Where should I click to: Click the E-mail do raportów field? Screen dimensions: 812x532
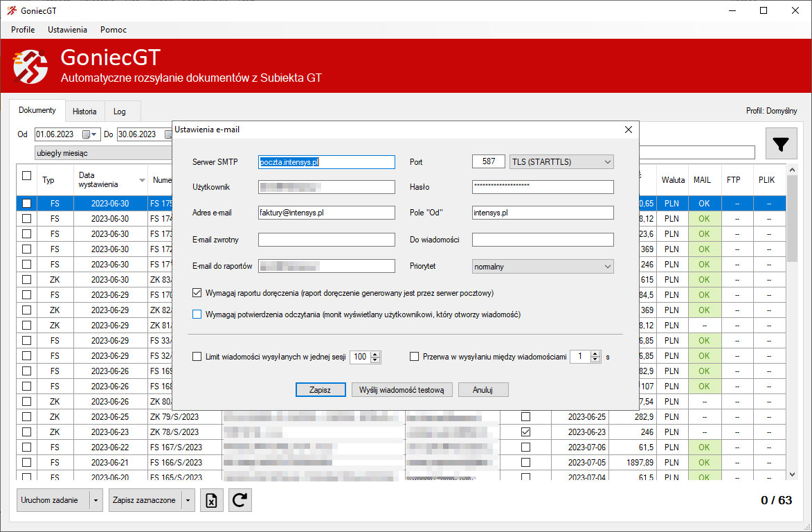coord(326,266)
